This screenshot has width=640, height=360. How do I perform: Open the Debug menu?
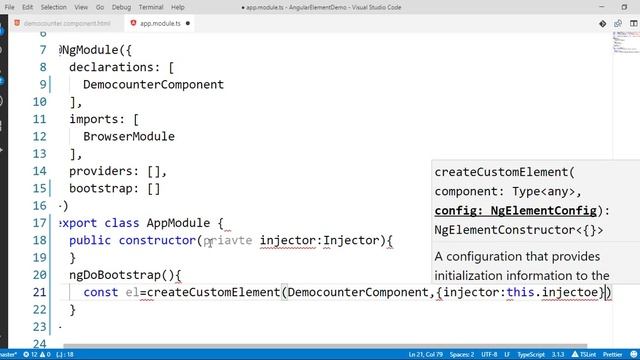click(x=121, y=7)
